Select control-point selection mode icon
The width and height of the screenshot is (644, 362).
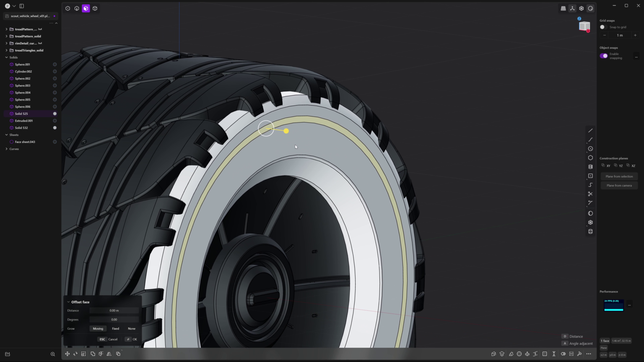pyautogui.click(x=68, y=8)
